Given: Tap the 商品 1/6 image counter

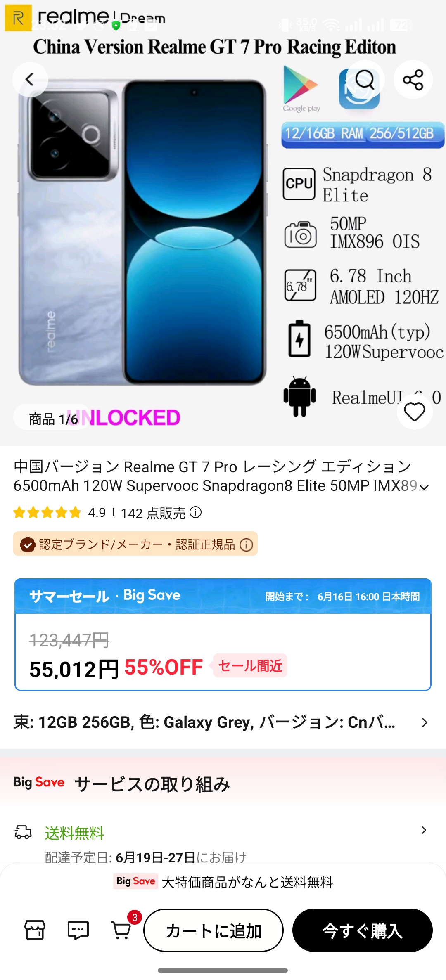Looking at the screenshot, I should (53, 419).
